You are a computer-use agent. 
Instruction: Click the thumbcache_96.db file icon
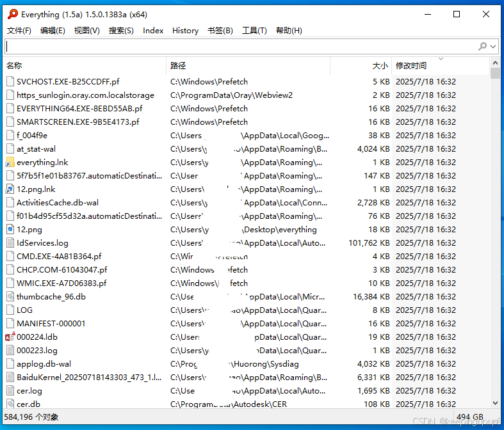[x=10, y=296]
